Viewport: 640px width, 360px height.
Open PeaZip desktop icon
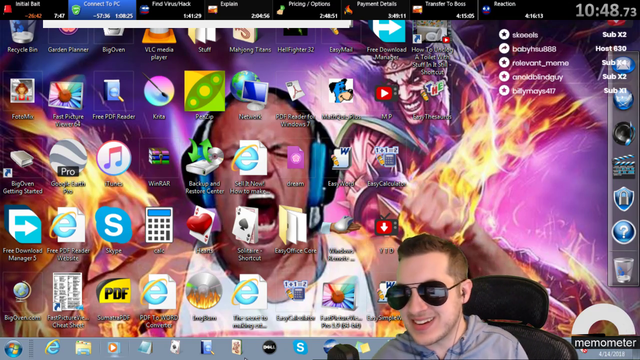tap(204, 95)
